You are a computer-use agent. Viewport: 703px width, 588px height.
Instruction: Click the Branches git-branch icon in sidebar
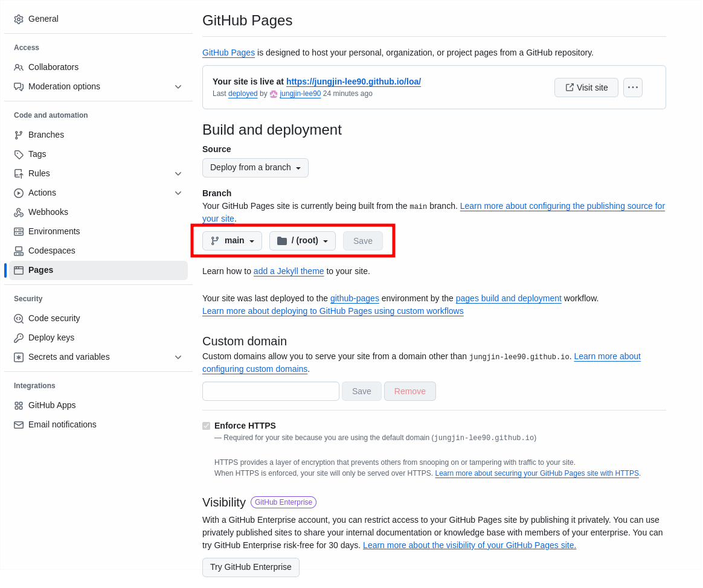18,135
